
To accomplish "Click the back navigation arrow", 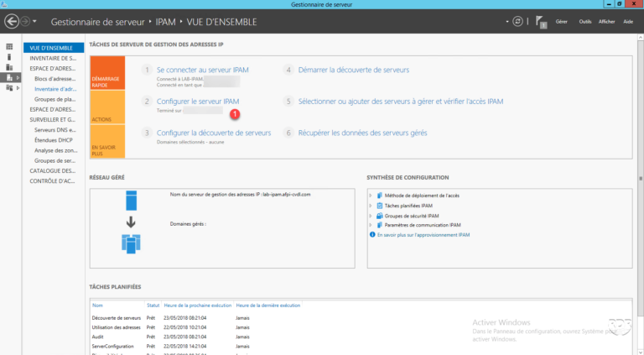I will pos(11,20).
